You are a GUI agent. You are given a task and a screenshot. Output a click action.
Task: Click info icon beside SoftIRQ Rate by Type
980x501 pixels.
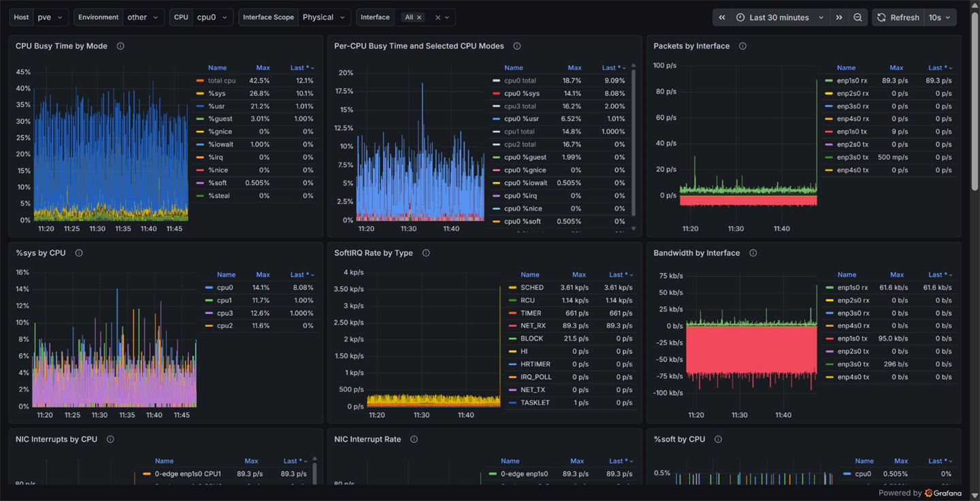click(x=426, y=253)
